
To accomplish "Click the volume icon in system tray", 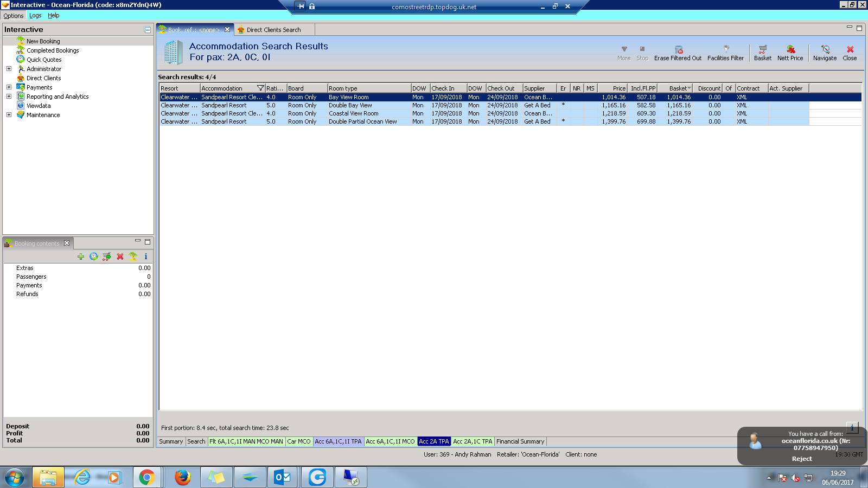I will tap(795, 478).
